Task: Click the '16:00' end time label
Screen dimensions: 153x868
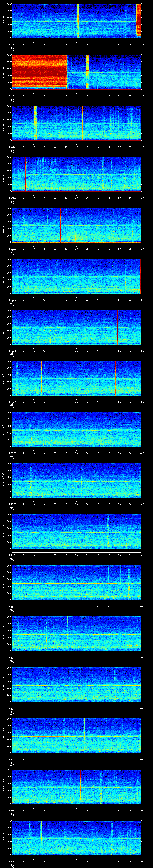Action: coord(141,760)
